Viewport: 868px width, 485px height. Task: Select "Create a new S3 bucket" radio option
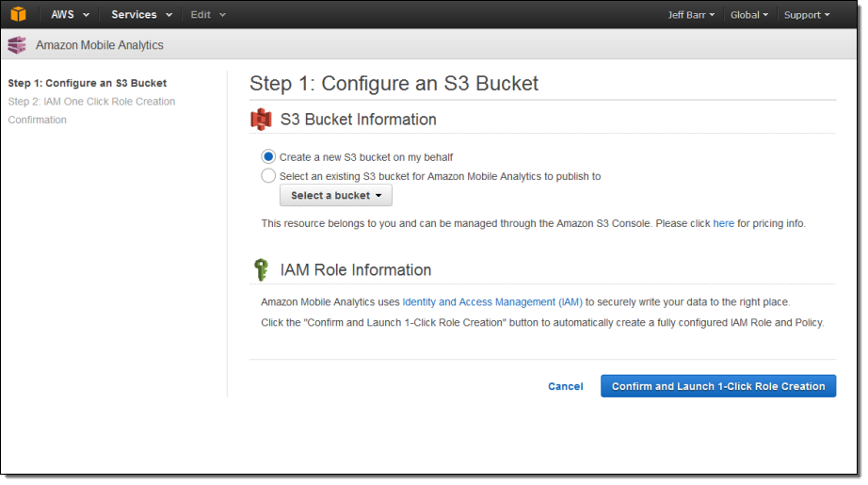click(x=268, y=157)
